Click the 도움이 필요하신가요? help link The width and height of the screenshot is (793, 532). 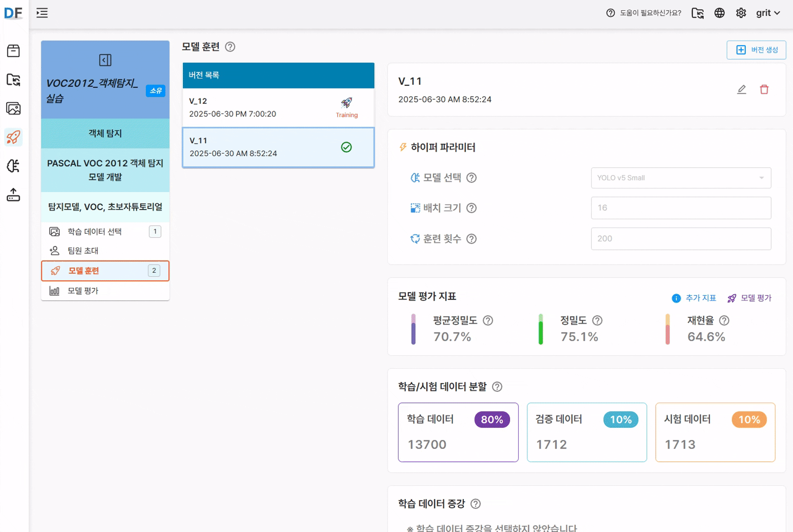click(651, 13)
